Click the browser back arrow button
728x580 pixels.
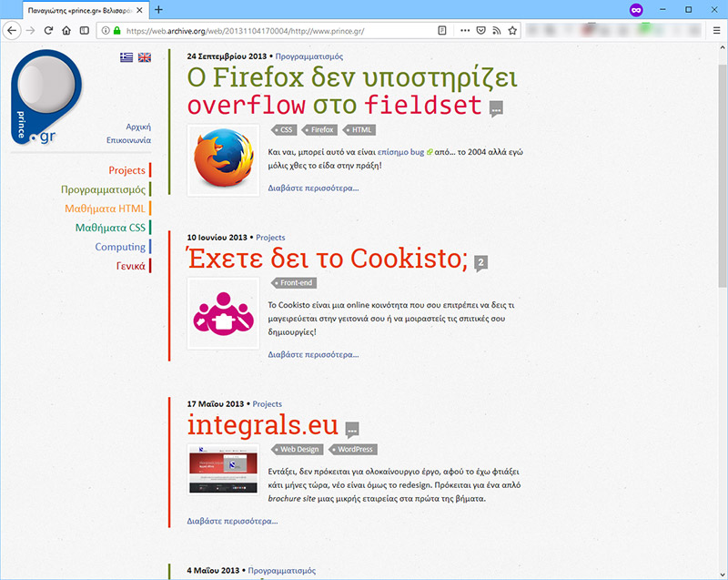click(12, 30)
